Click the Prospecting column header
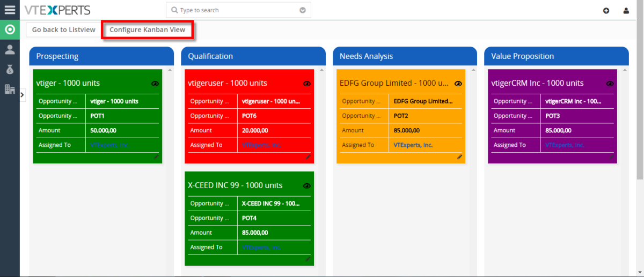The height and width of the screenshot is (277, 644). [101, 56]
